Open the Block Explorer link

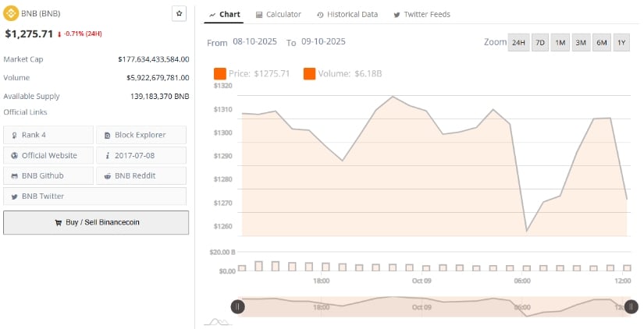141,135
